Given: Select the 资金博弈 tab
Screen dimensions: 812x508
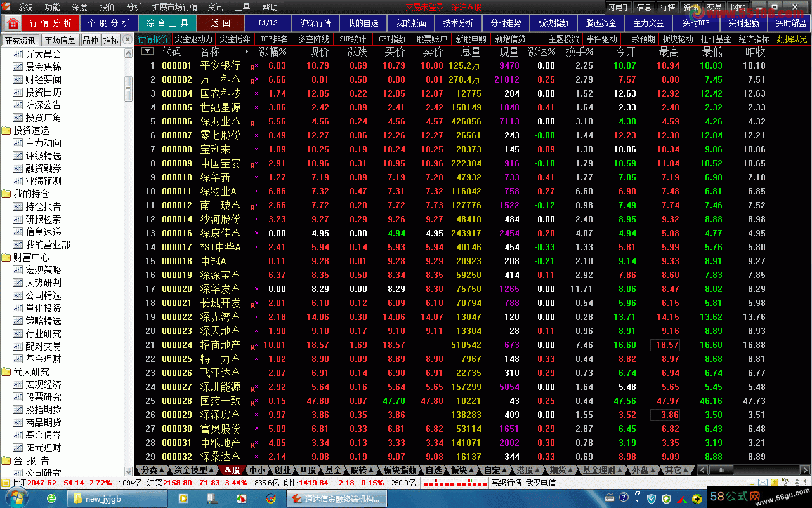Looking at the screenshot, I should (x=234, y=39).
